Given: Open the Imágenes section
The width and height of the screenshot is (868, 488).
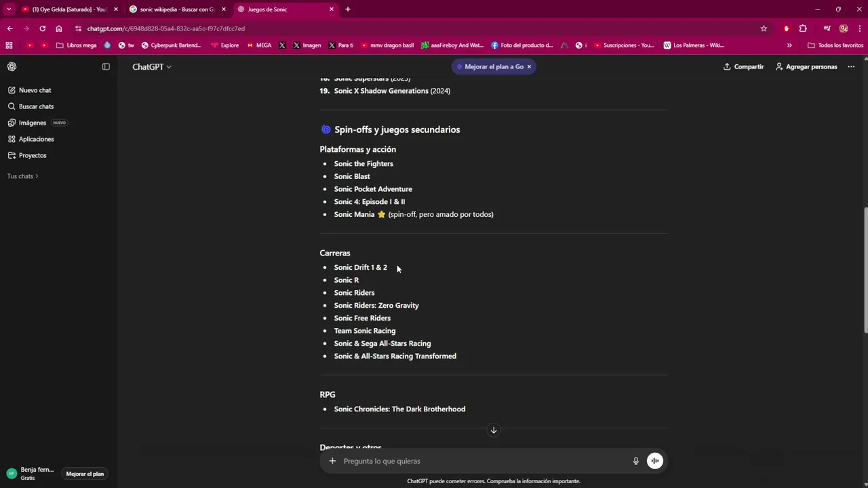Looking at the screenshot, I should [x=33, y=123].
